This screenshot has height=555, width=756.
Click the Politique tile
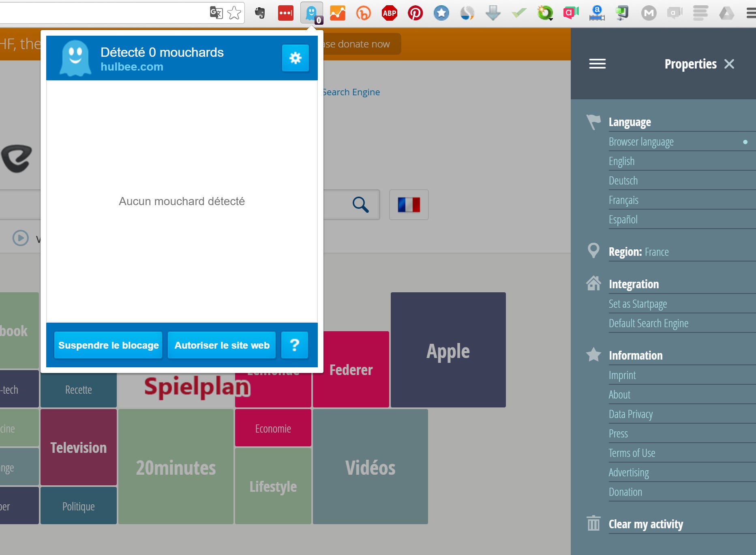click(x=79, y=506)
